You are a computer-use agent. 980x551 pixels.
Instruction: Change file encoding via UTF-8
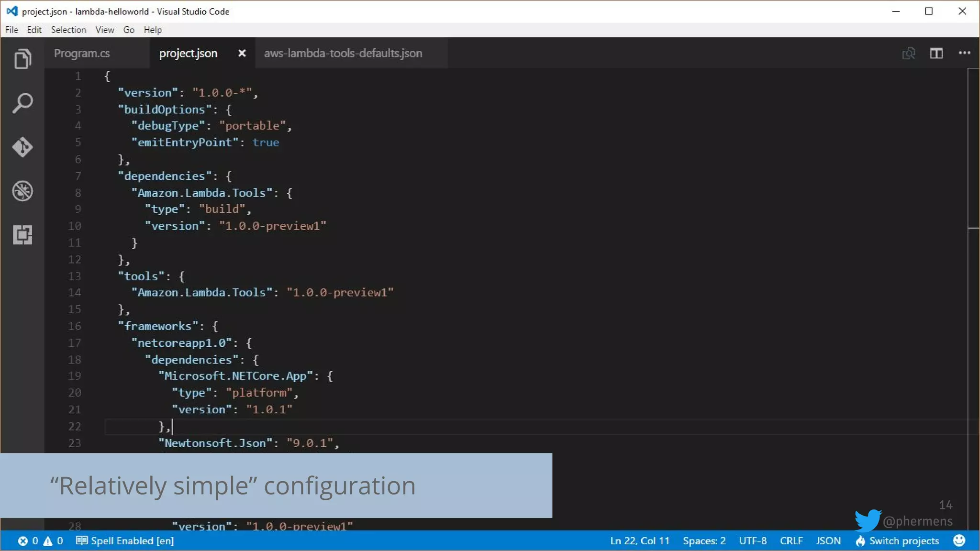[x=753, y=541]
